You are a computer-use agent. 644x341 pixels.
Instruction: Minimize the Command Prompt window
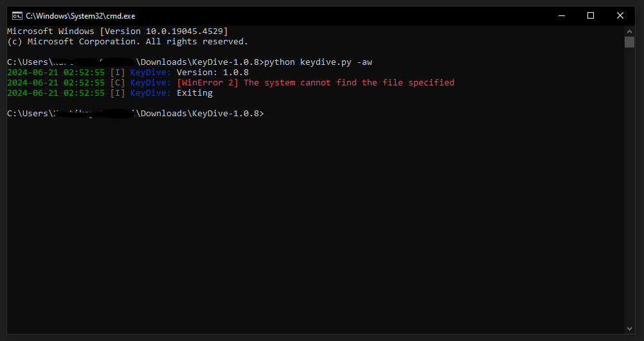[561, 15]
